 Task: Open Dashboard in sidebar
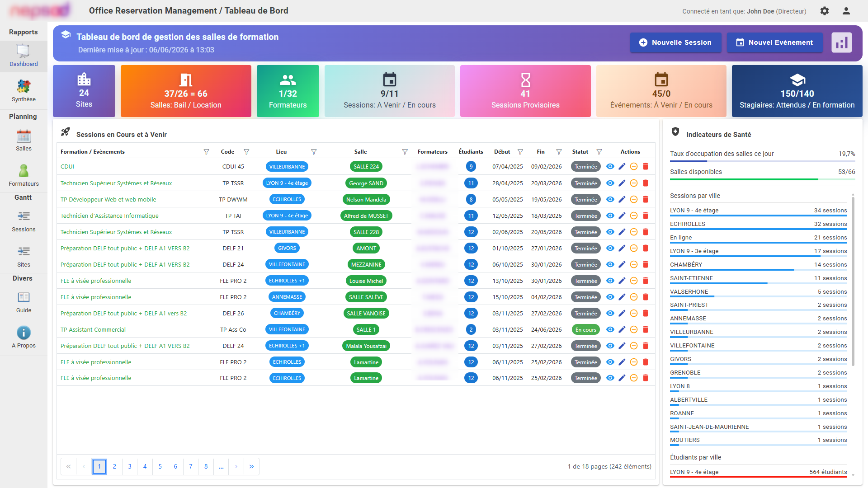24,56
